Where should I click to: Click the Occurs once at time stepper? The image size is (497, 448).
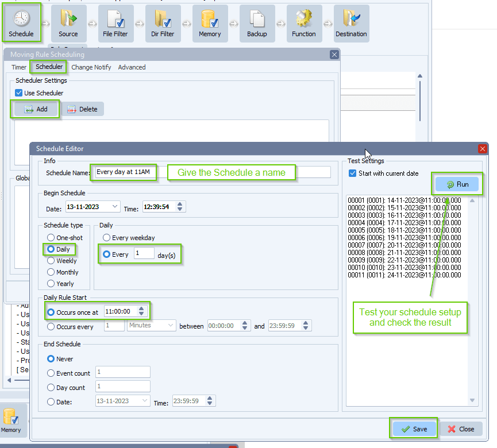coord(141,311)
